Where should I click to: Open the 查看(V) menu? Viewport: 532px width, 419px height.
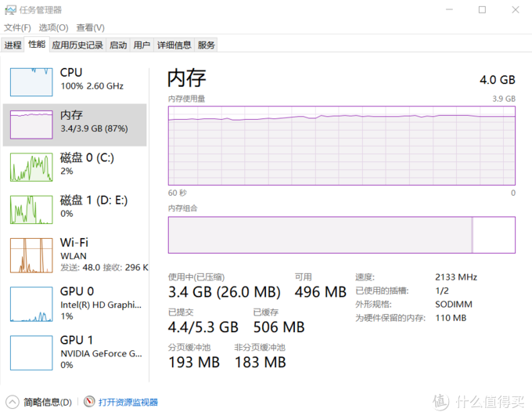click(x=90, y=27)
